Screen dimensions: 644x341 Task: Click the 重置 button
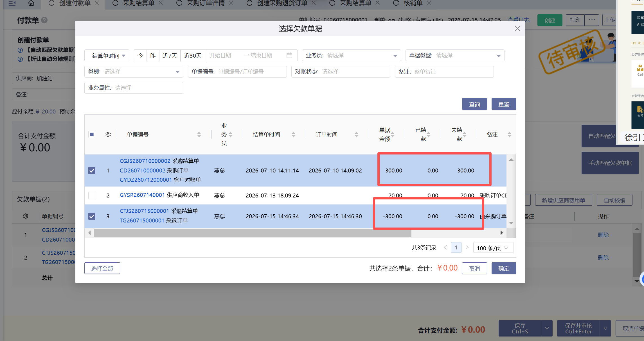click(x=504, y=104)
